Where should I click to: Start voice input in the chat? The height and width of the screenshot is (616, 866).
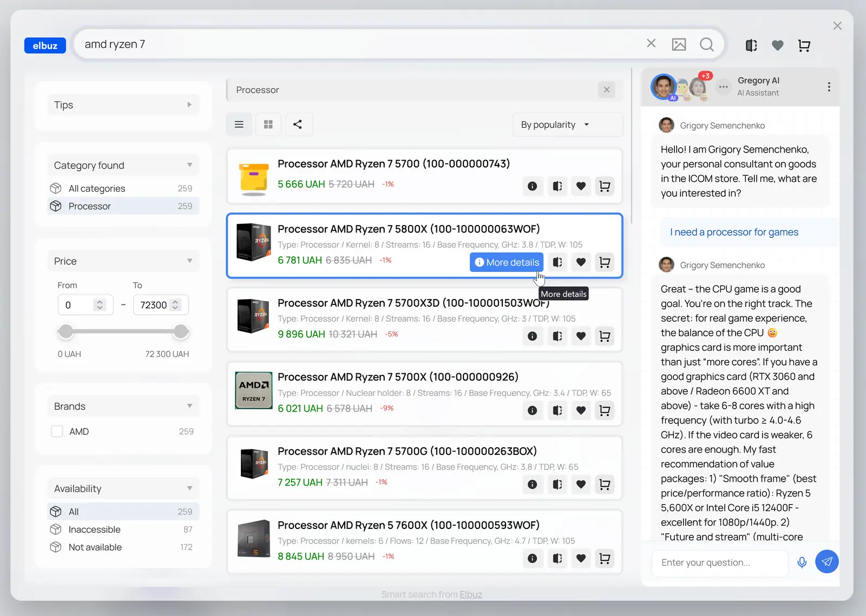[802, 562]
